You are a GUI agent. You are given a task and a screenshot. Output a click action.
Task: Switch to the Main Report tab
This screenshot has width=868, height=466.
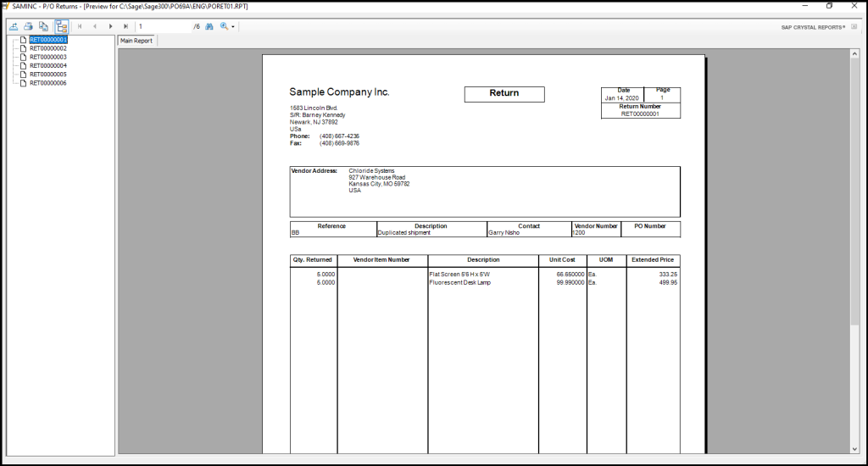coord(136,41)
